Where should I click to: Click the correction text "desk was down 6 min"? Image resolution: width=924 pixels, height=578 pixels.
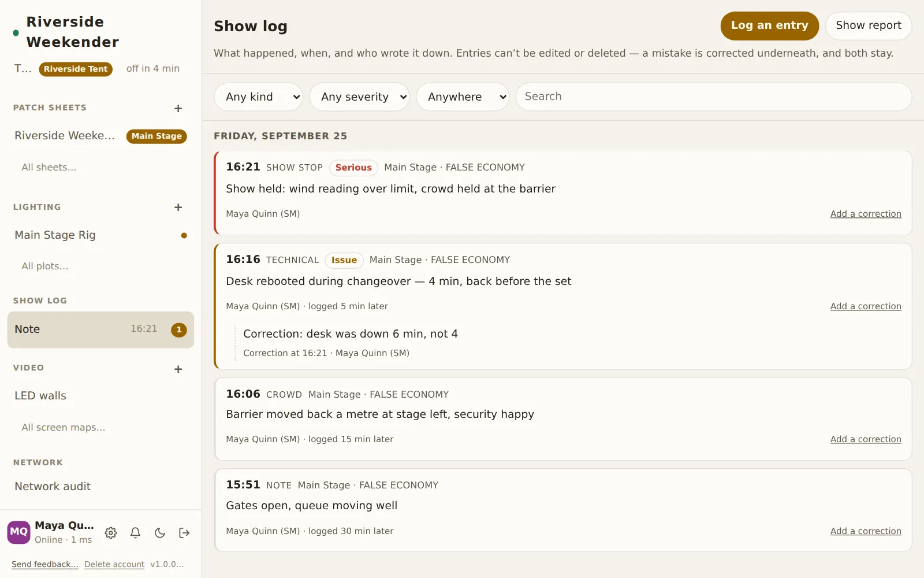pos(351,334)
